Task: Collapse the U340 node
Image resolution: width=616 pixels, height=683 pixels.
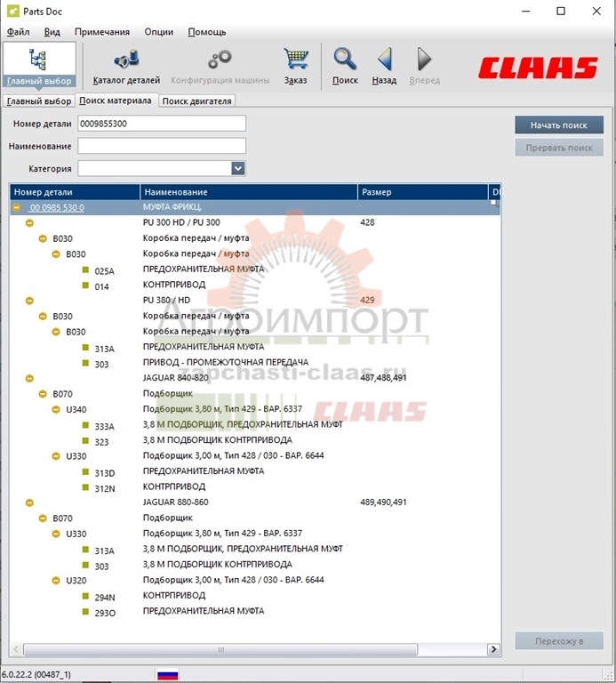Action: click(x=56, y=409)
